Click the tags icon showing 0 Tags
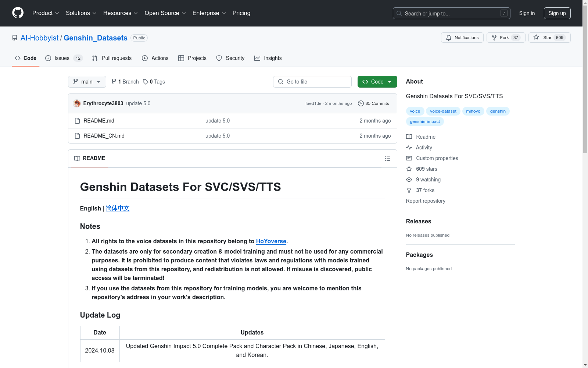This screenshot has width=588, height=368. tap(146, 82)
